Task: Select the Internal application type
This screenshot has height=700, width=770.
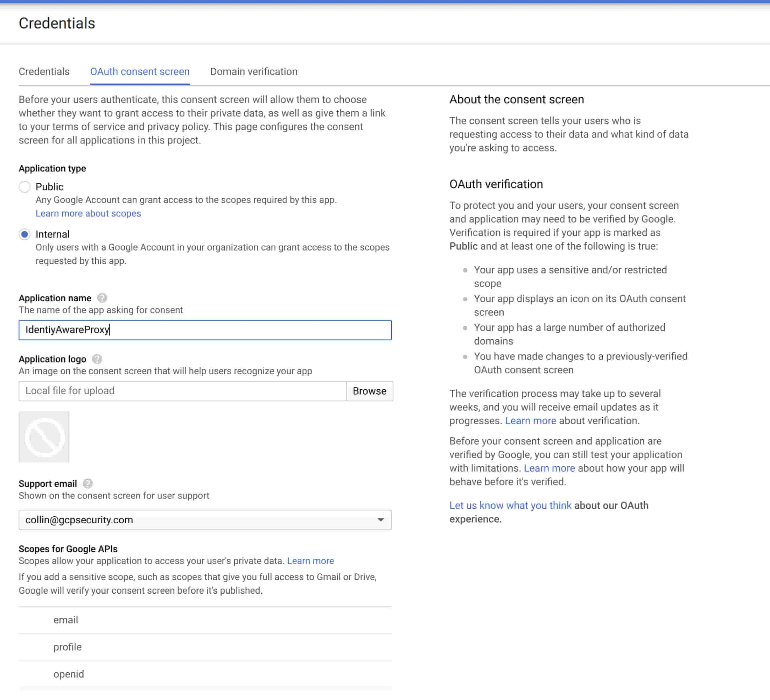Action: (24, 234)
